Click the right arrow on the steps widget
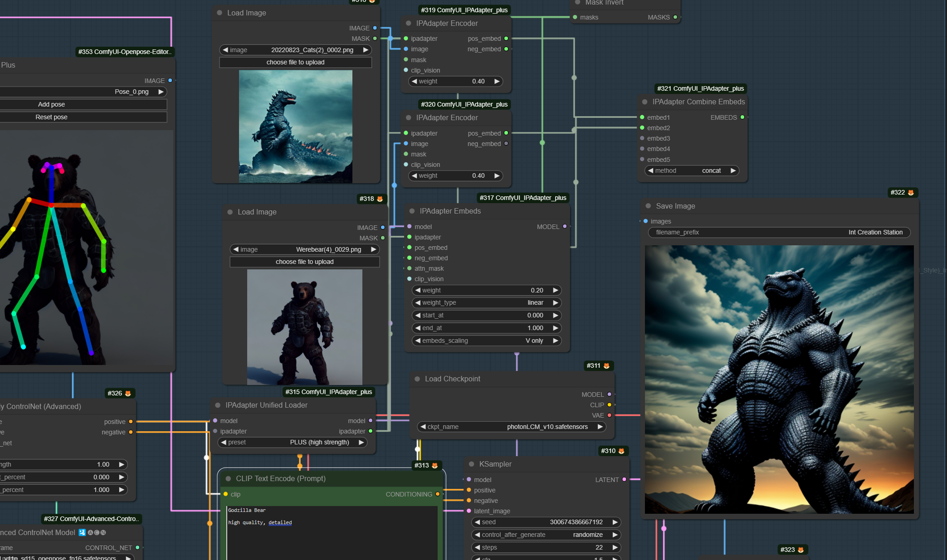 [615, 547]
